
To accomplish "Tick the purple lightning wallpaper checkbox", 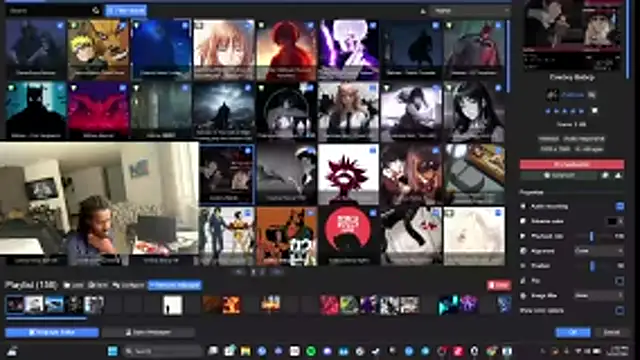I will coord(373,25).
